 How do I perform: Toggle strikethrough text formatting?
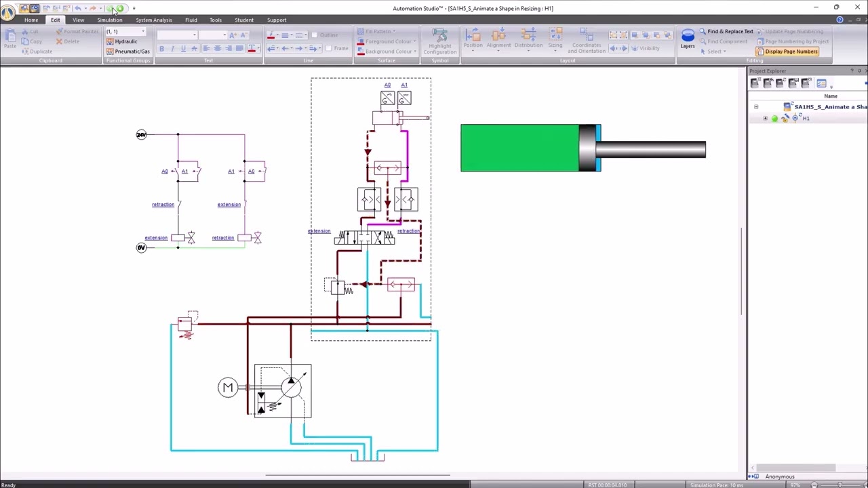(x=195, y=49)
